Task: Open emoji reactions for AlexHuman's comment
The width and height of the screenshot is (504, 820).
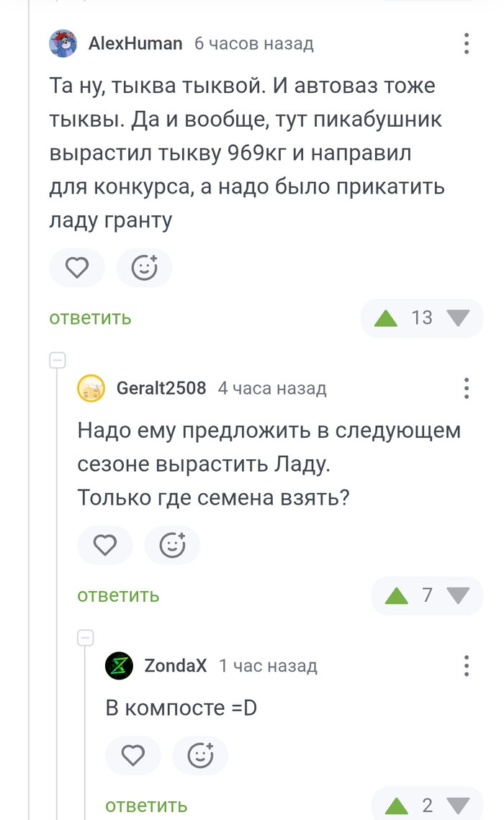Action: pos(144,267)
